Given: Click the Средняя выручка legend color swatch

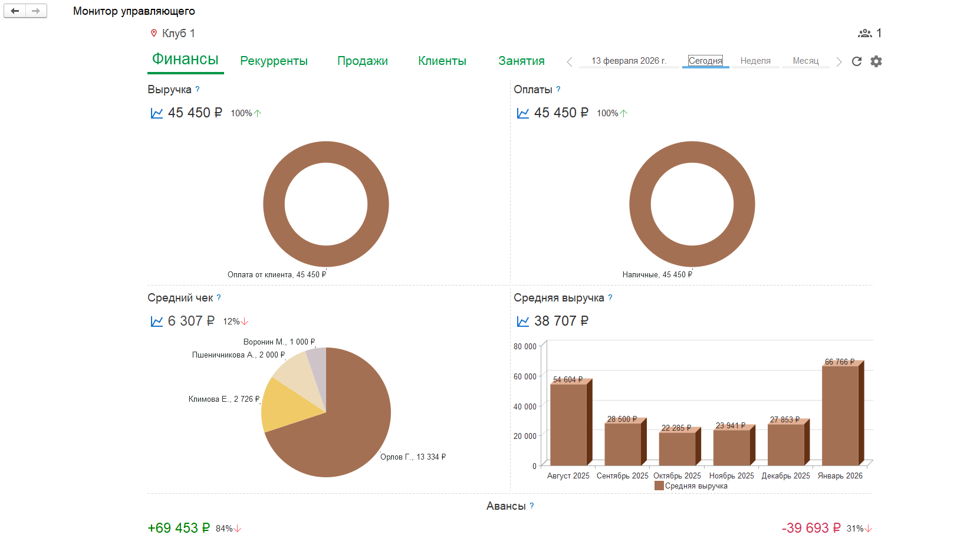Looking at the screenshot, I should click(x=659, y=486).
